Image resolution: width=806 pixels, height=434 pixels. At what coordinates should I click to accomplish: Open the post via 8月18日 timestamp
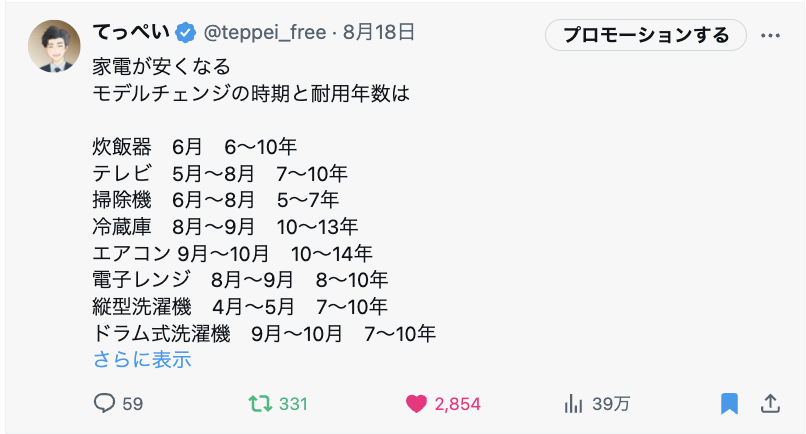point(379,32)
